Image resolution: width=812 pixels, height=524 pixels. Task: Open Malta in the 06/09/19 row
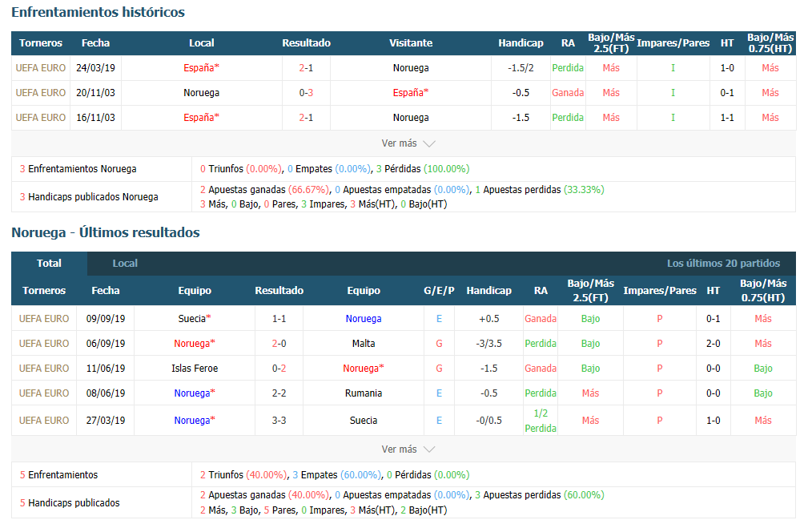364,344
